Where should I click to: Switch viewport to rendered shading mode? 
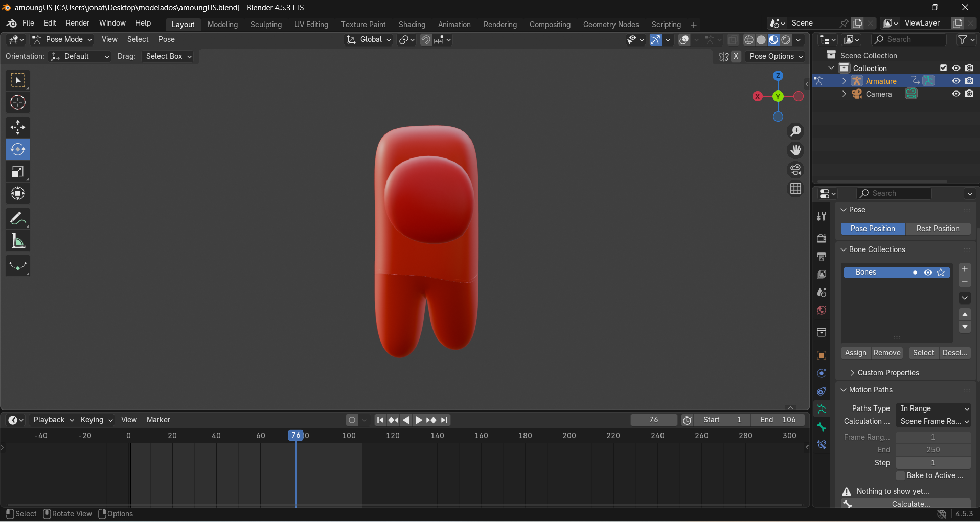pyautogui.click(x=786, y=40)
